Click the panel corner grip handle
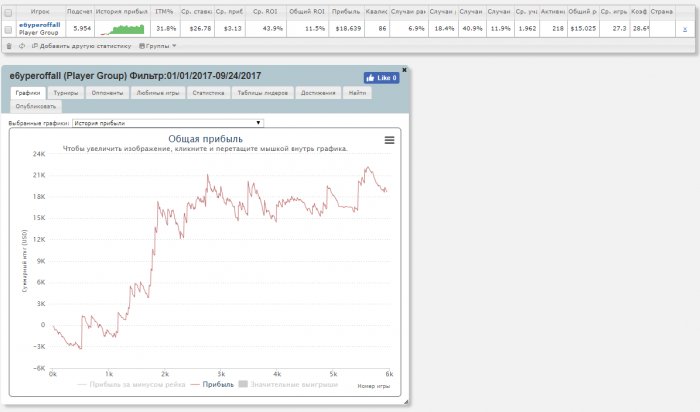Image resolution: width=700 pixels, height=412 pixels. coord(406,402)
